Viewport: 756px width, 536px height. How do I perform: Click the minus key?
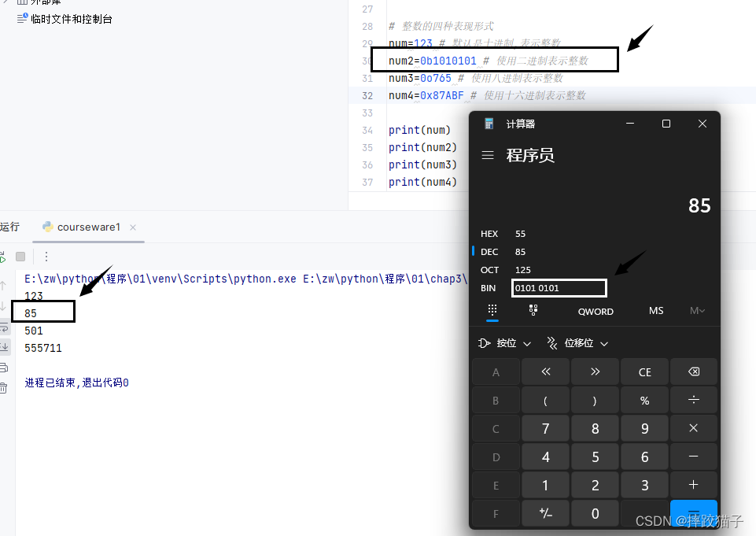point(694,457)
